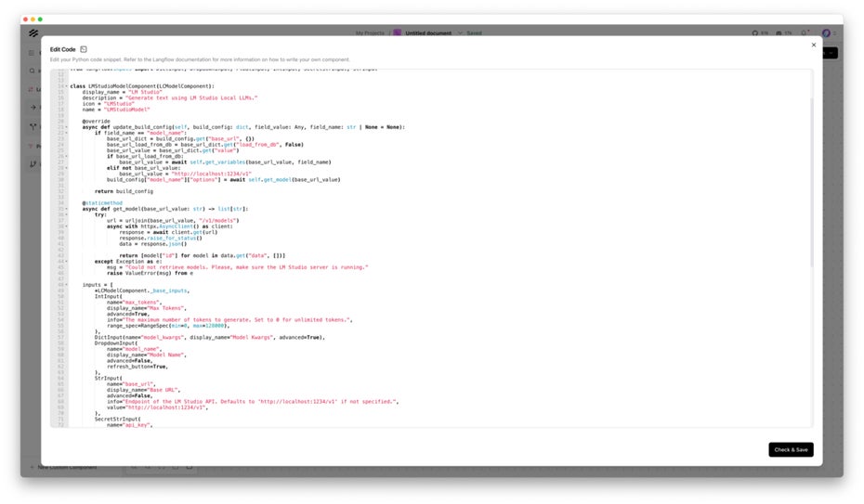Open the GitHub star link
The image size is (864, 504).
(x=760, y=33)
